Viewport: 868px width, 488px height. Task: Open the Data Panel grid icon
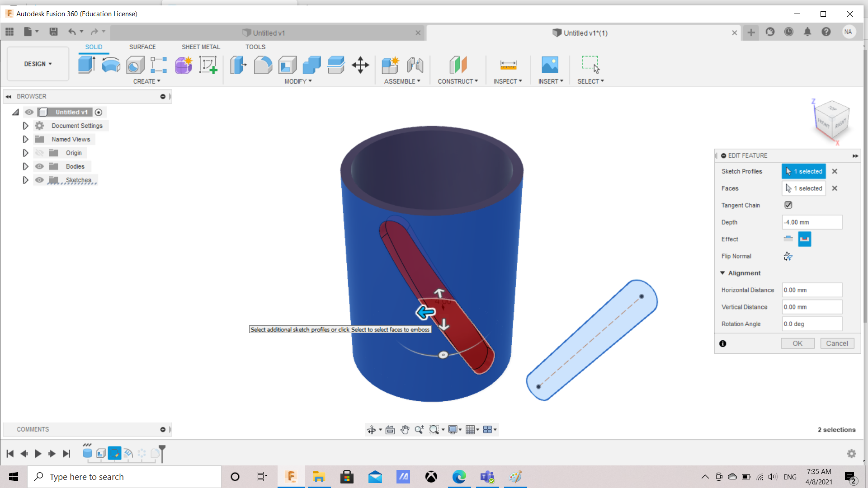click(x=9, y=32)
